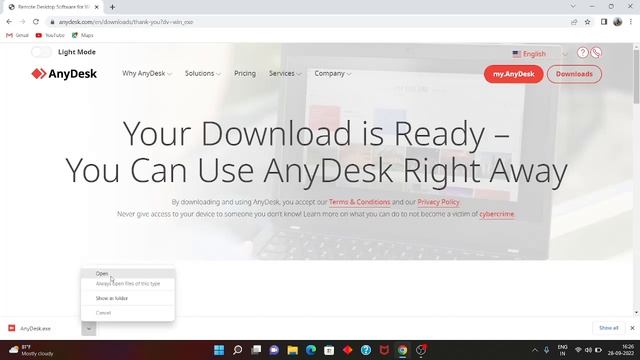The height and width of the screenshot is (360, 640).
Task: Follow the cybercrime link
Action: point(497,214)
